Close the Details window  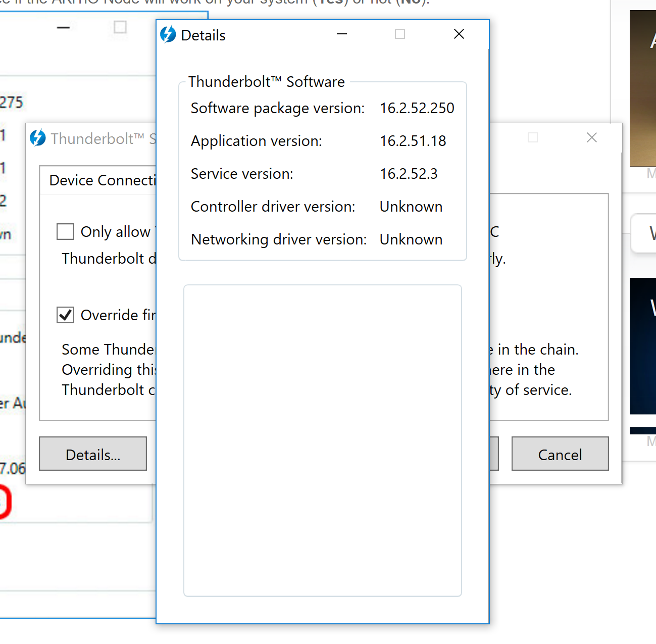459,34
